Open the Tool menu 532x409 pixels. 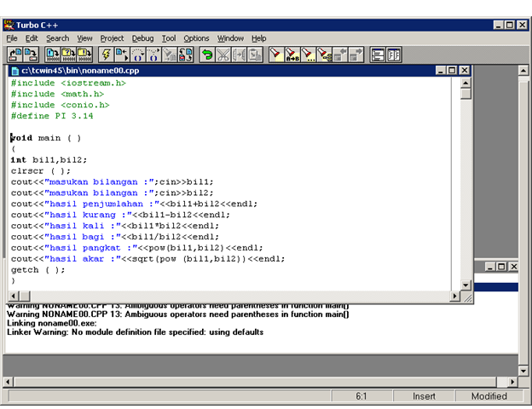[x=169, y=38]
